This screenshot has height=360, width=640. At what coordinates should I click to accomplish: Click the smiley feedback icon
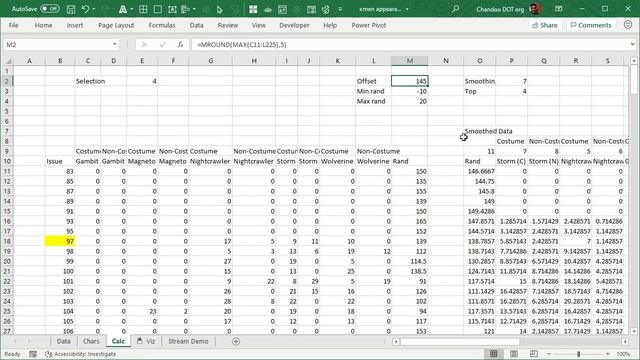628,25
